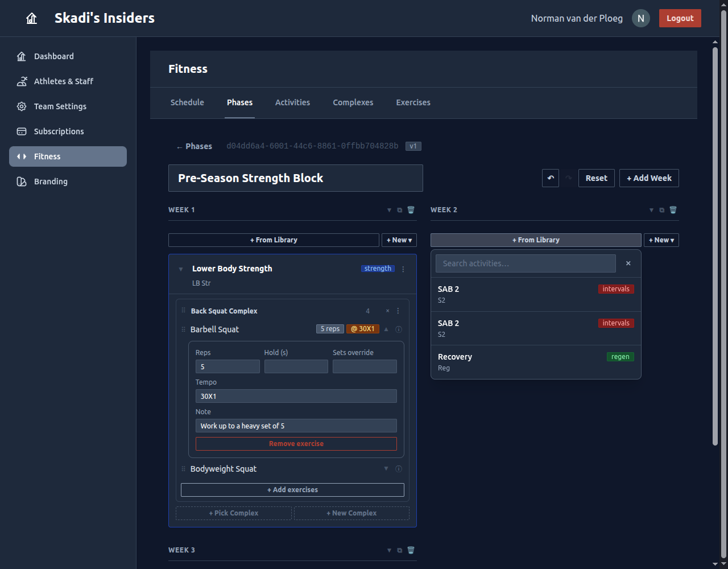Open Week 1's + New dropdown
The height and width of the screenshot is (569, 728).
click(x=399, y=240)
